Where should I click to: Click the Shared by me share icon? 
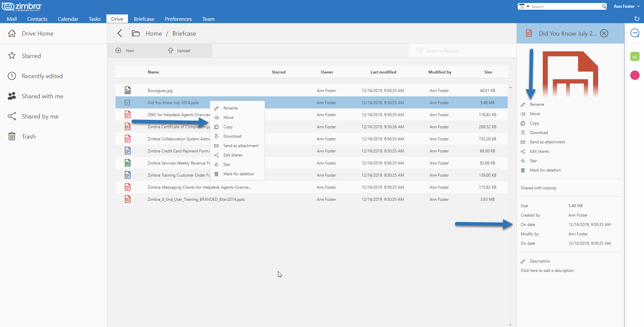point(12,116)
